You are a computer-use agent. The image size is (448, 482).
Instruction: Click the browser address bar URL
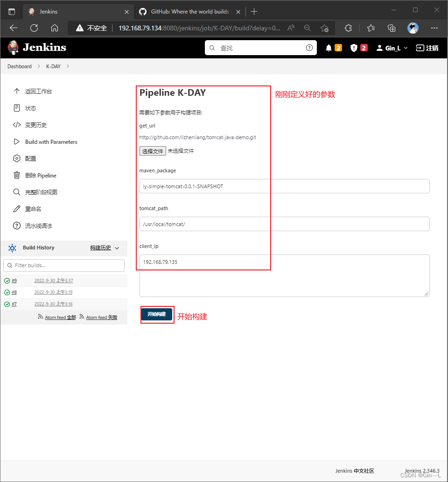coord(199,28)
